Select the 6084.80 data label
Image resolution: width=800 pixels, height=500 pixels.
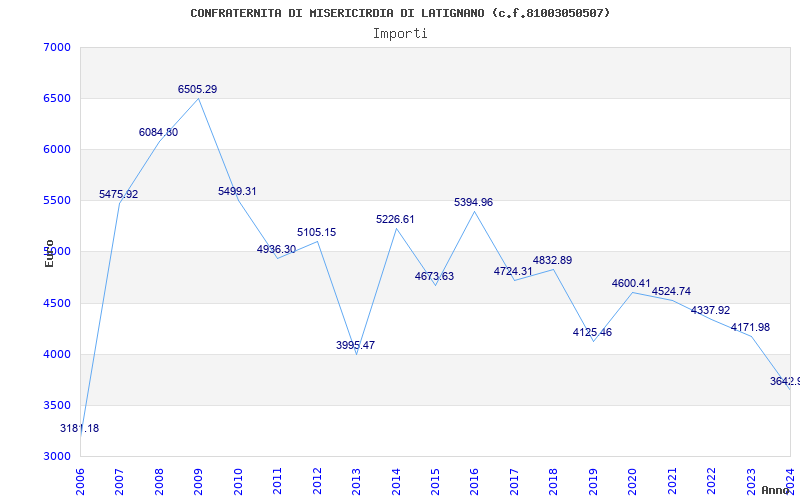[158, 132]
